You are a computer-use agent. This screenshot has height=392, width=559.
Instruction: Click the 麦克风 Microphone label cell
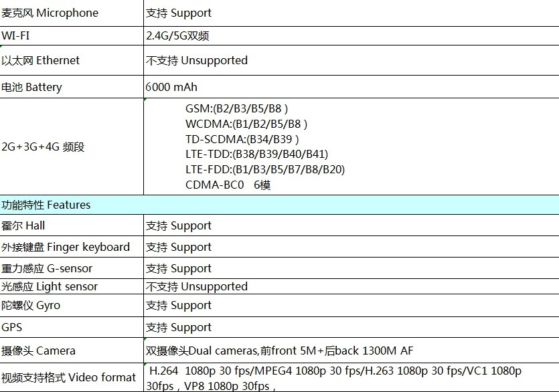[x=50, y=13]
